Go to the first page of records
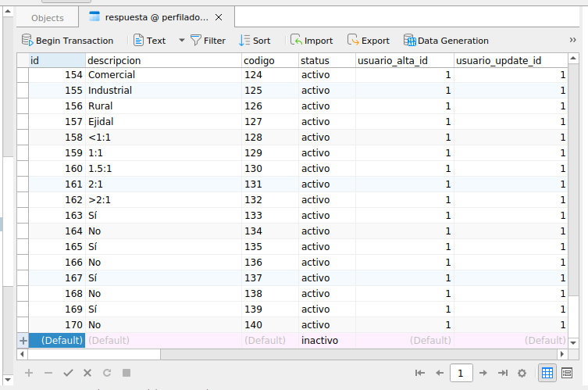 tap(419, 374)
